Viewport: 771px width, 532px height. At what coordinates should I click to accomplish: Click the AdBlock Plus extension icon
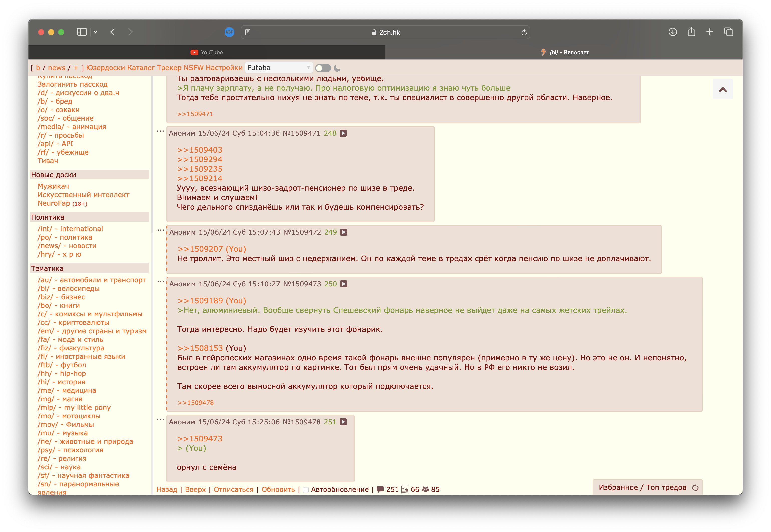229,32
